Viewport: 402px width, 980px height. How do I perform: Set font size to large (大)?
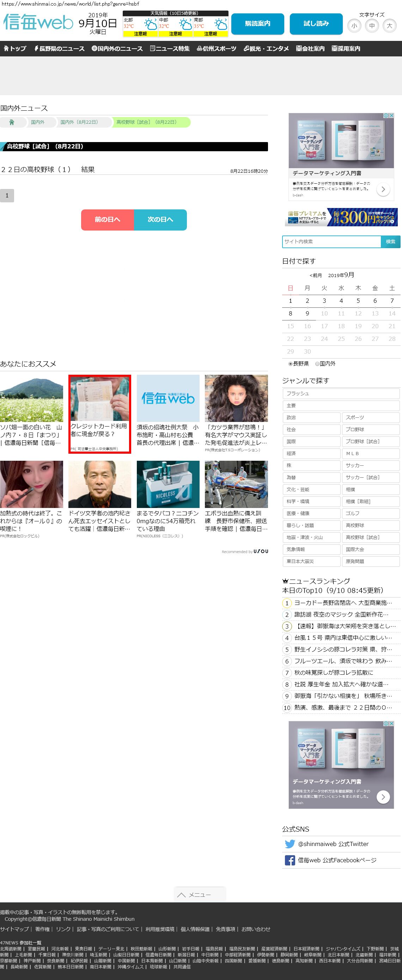(389, 26)
